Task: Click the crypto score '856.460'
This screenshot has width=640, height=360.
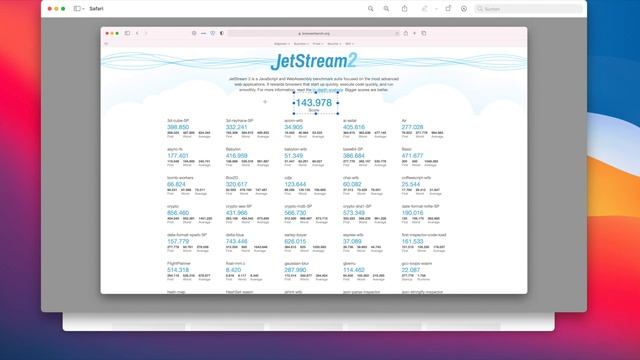Action: (178, 213)
